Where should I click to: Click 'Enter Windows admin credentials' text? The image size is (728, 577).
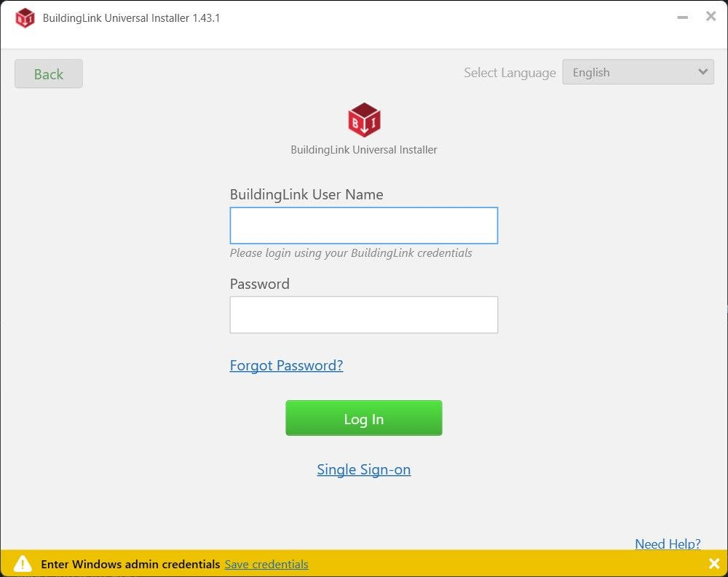point(130,564)
